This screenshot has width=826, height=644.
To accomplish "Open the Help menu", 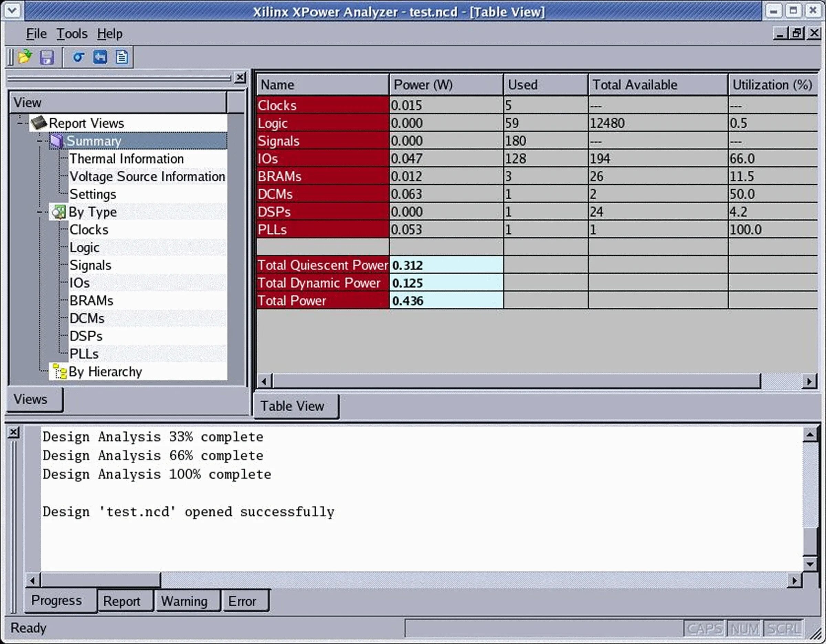I will click(x=109, y=34).
